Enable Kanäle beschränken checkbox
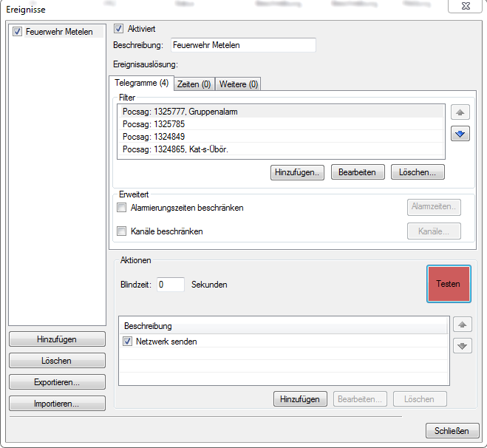The height and width of the screenshot is (448, 487). [122, 231]
